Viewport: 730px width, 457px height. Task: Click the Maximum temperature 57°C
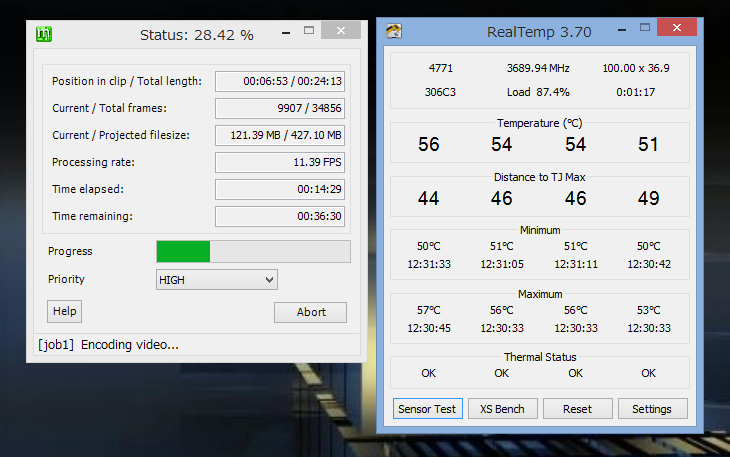(428, 310)
